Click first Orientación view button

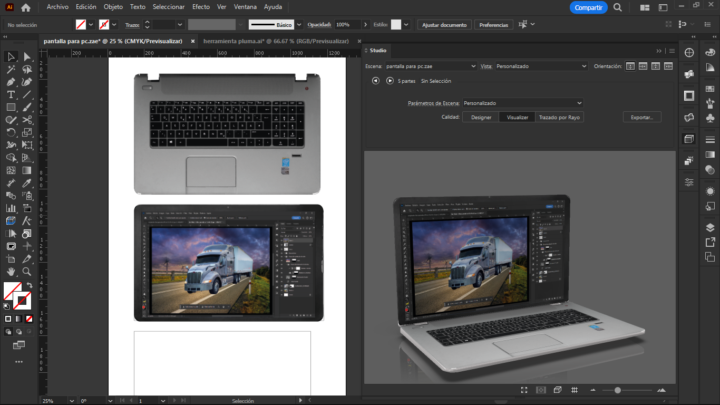(630, 67)
